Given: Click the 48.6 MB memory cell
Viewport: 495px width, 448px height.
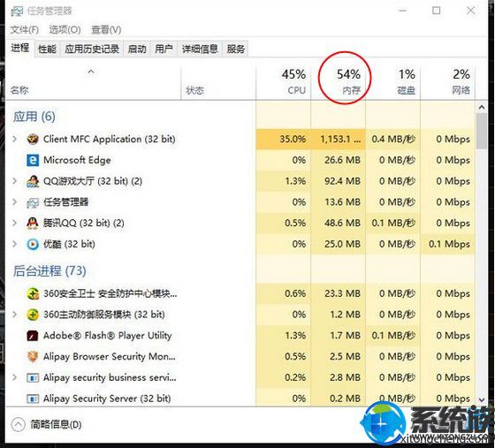Looking at the screenshot, I should (x=338, y=224).
